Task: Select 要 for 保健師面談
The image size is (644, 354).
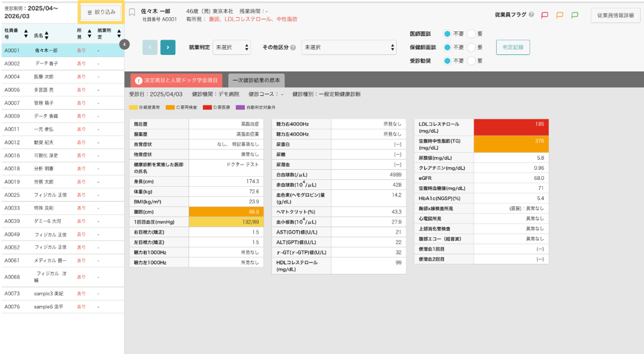Action: [472, 48]
